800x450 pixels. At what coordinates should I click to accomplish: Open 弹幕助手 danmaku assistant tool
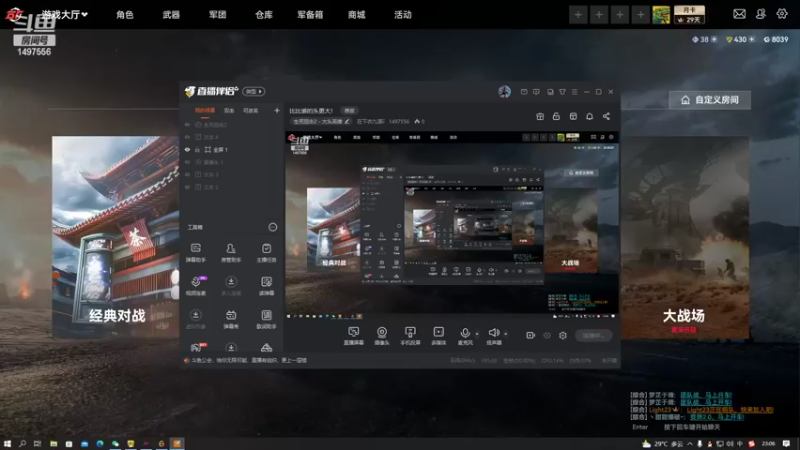click(195, 253)
